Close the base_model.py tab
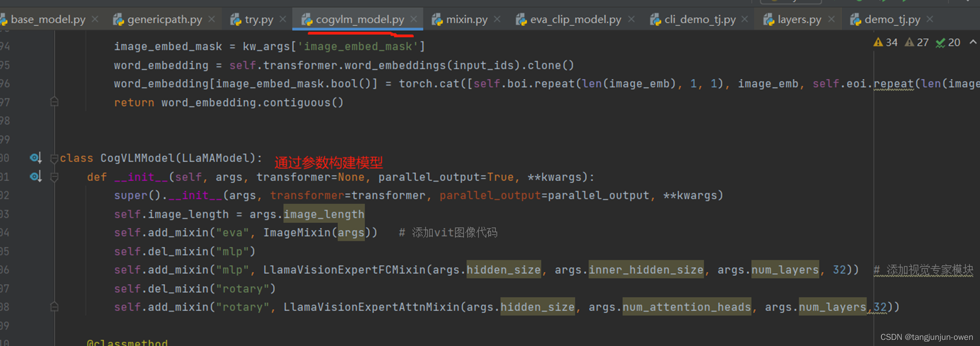Viewport: 980px width, 346px height. (x=95, y=20)
